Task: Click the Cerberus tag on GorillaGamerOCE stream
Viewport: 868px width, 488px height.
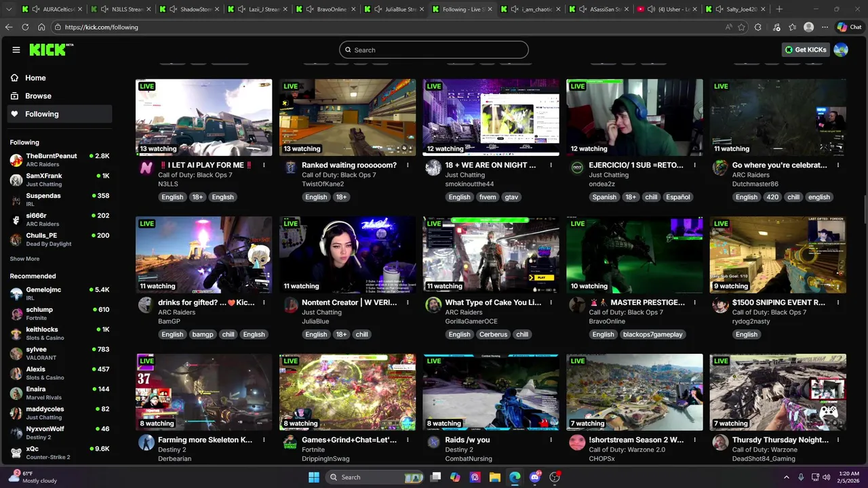Action: pyautogui.click(x=493, y=335)
